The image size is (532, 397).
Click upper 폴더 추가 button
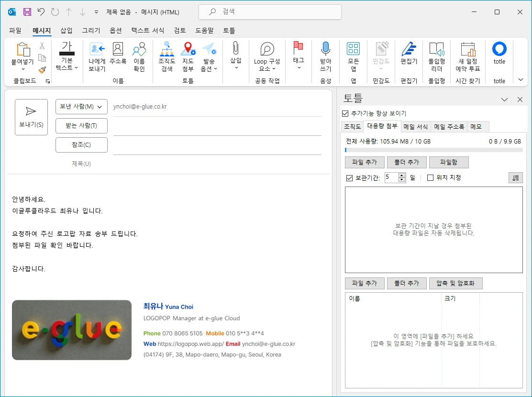click(407, 162)
